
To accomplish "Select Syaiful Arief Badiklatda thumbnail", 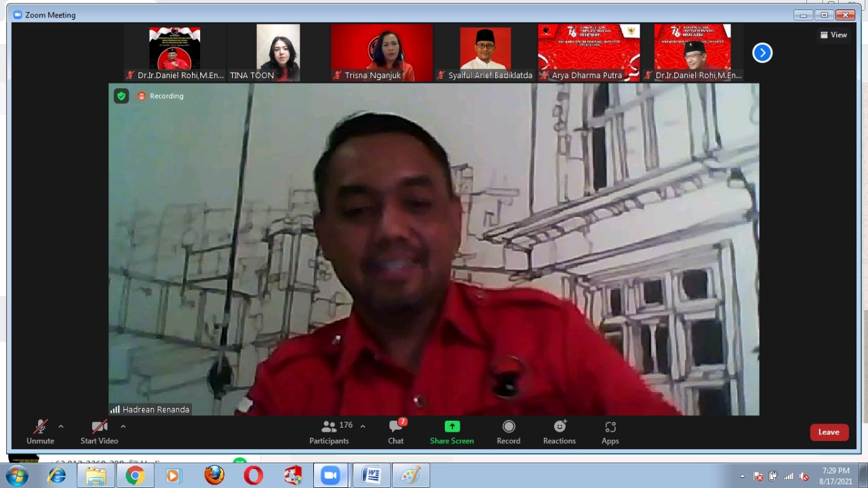I will (x=486, y=53).
